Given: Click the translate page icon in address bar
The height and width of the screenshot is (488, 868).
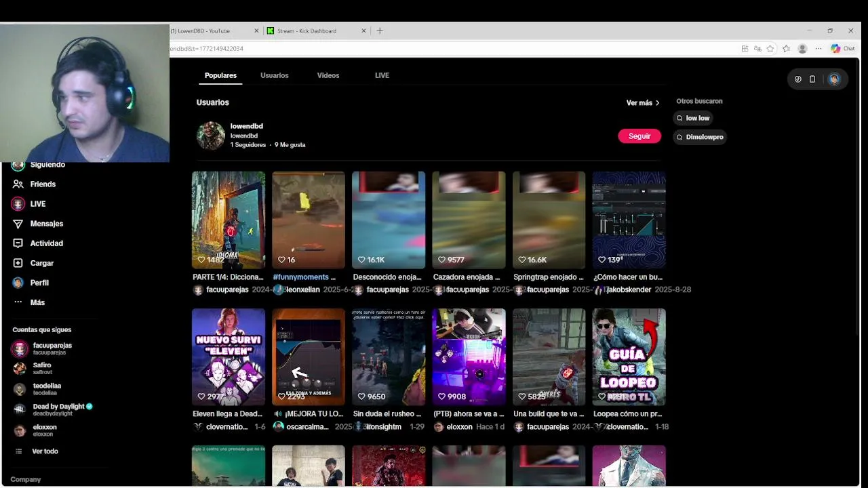Looking at the screenshot, I should coord(757,49).
